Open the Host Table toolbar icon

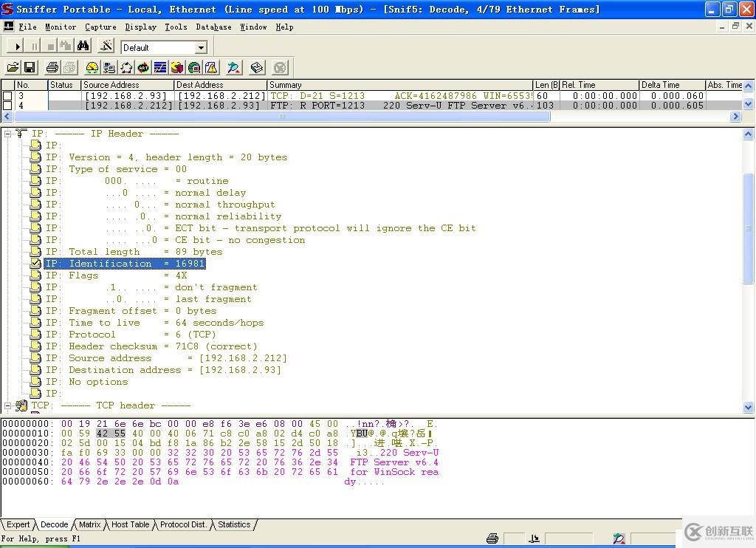[x=109, y=68]
